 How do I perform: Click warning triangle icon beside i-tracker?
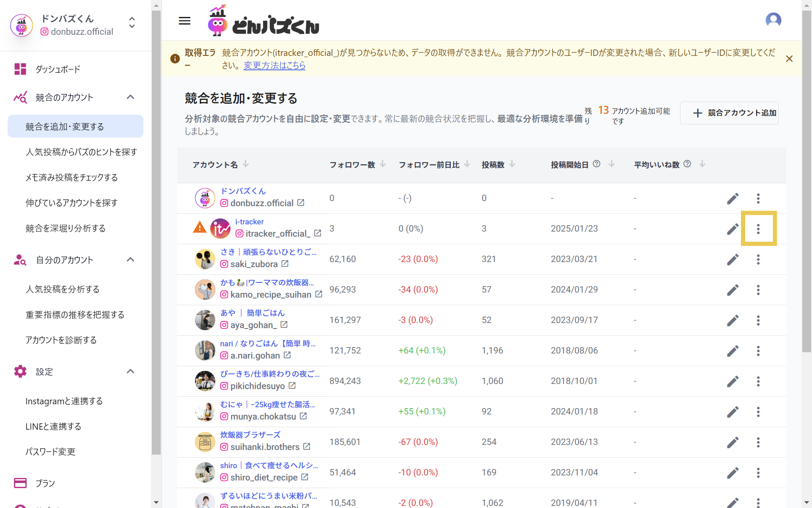(200, 228)
